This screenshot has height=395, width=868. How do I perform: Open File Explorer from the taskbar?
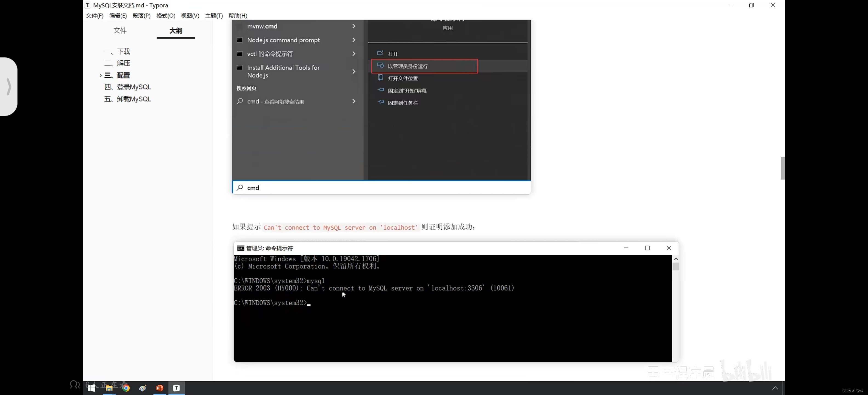(x=109, y=388)
